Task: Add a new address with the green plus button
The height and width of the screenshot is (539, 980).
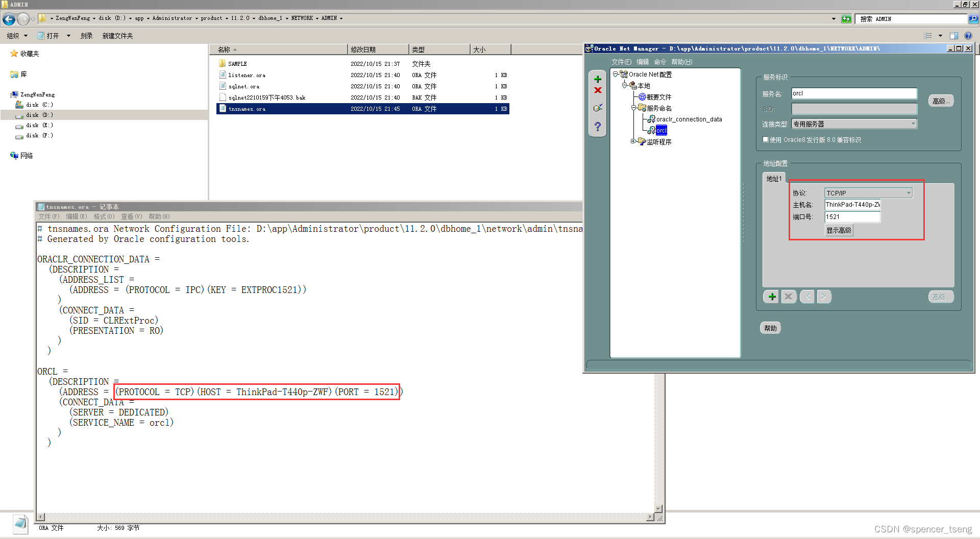Action: coord(772,297)
